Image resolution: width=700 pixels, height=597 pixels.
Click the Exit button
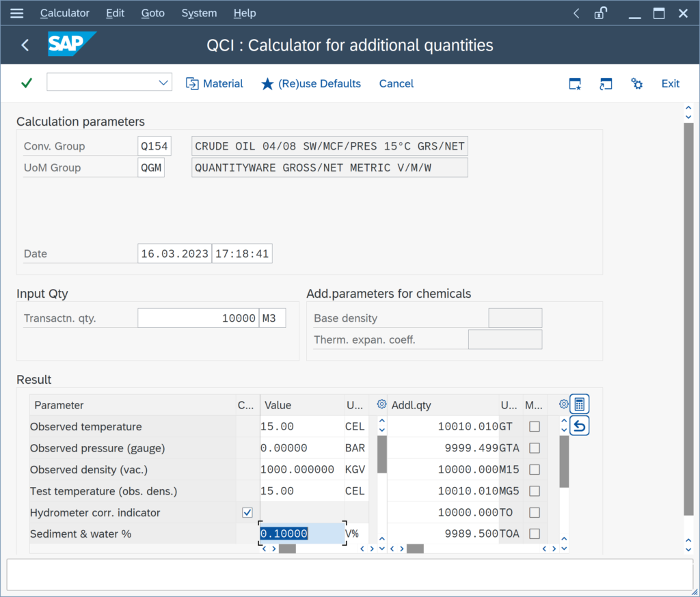670,83
